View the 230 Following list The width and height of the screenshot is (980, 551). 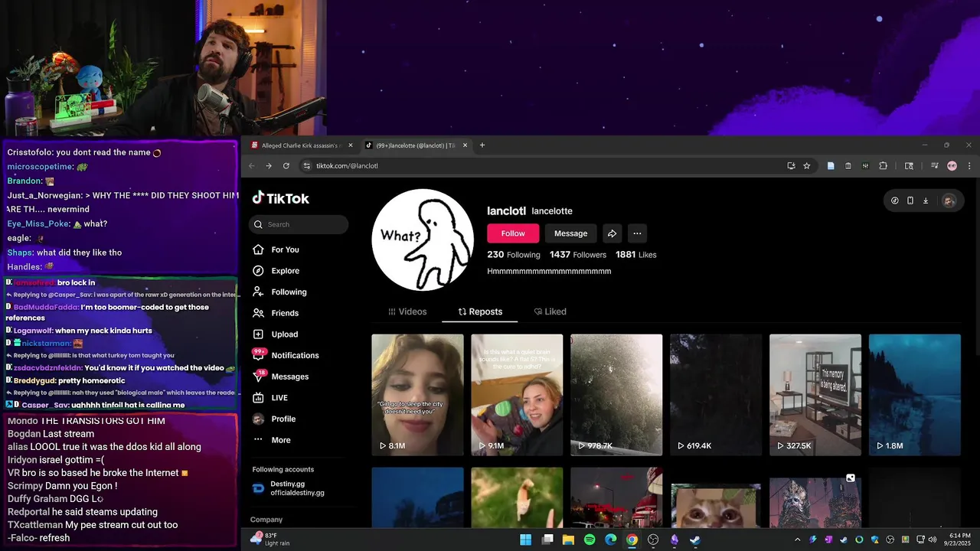coord(513,255)
